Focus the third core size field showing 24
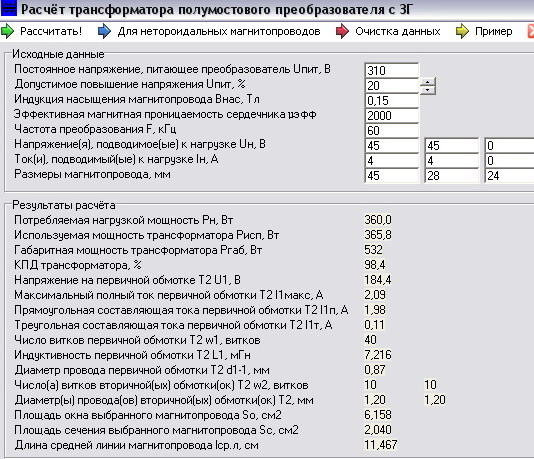This screenshot has height=459, width=534. [509, 175]
